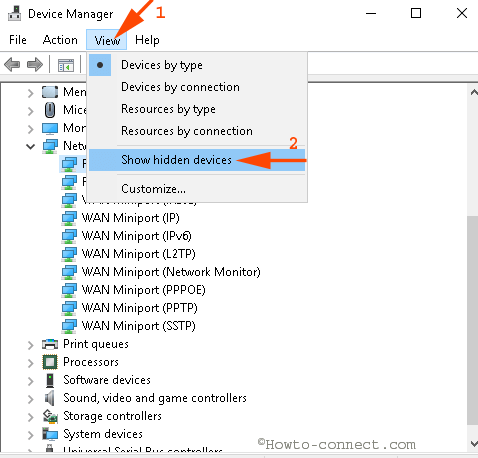Click the WAN Miniport (IPv6) adapter icon
The width and height of the screenshot is (478, 458).
tap(69, 237)
